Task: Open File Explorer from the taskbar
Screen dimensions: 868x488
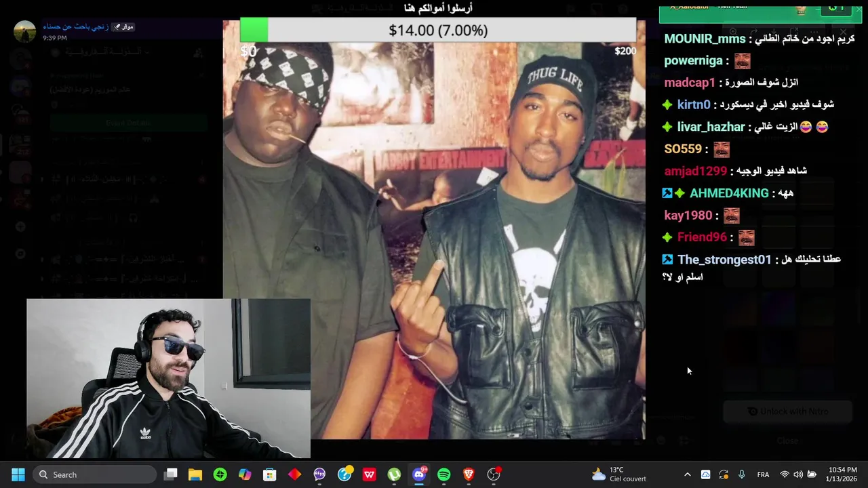Action: click(x=195, y=474)
